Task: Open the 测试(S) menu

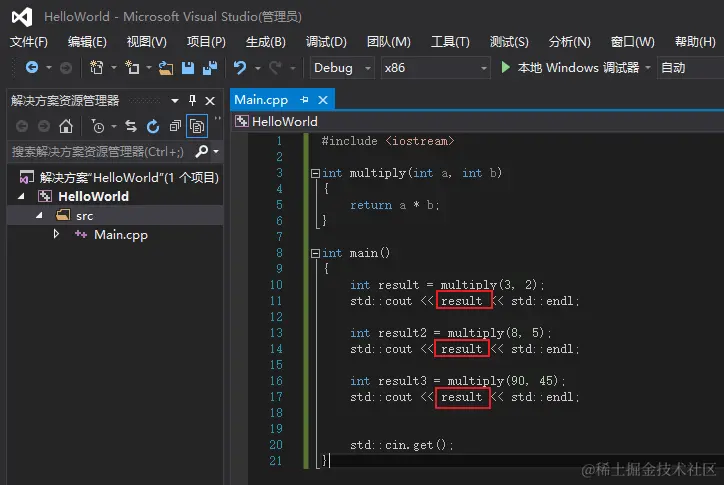Action: tap(509, 42)
